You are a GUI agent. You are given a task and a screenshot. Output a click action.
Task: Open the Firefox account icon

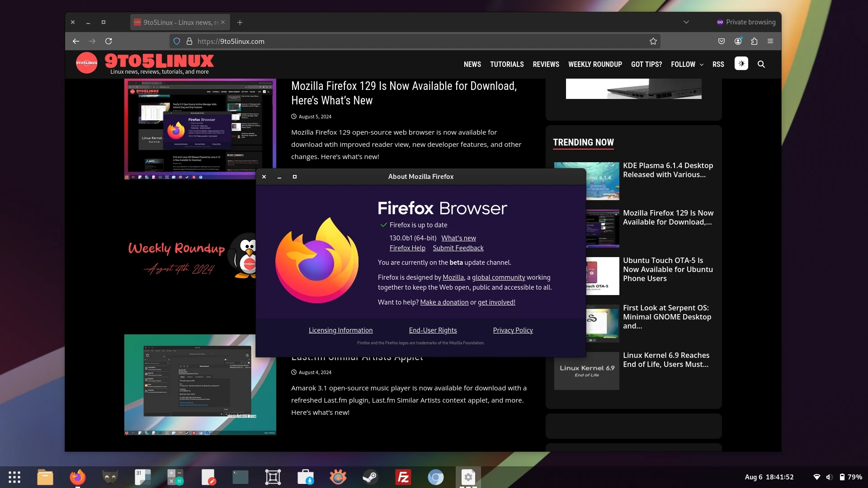pos(738,41)
